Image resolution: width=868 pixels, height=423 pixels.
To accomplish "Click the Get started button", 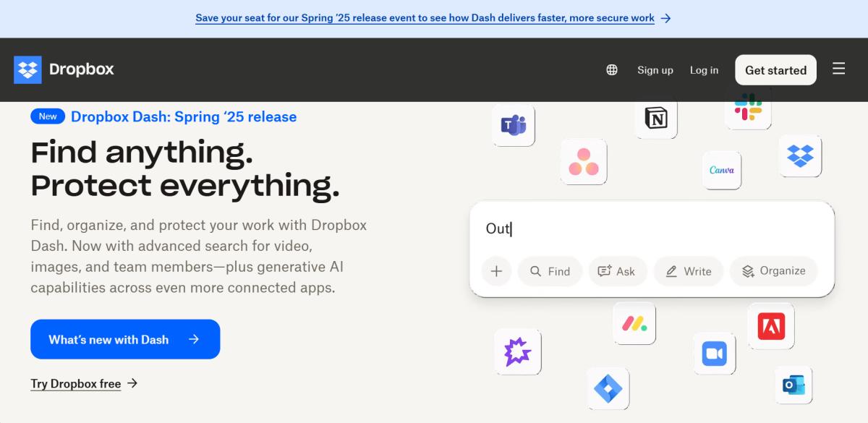I will [775, 69].
